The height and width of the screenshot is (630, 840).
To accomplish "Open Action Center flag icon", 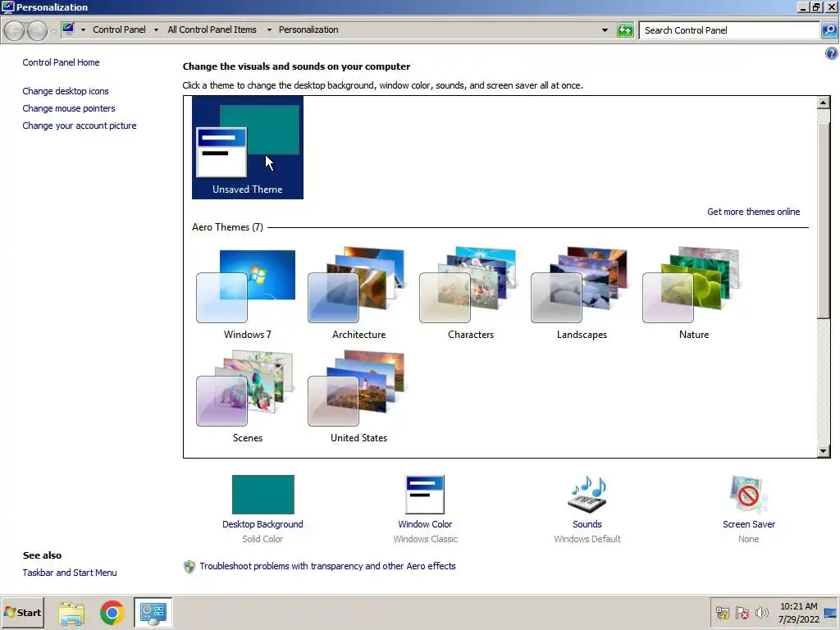I will pyautogui.click(x=742, y=613).
